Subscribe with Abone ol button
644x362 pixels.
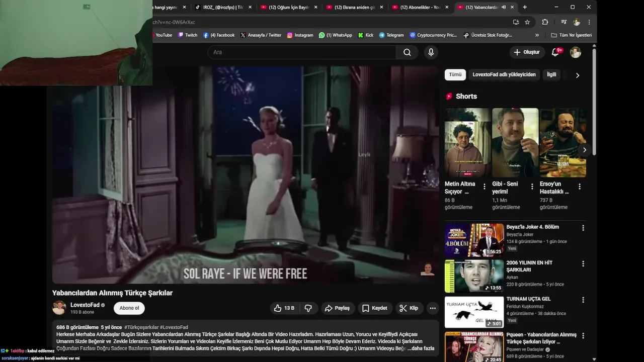point(129,308)
